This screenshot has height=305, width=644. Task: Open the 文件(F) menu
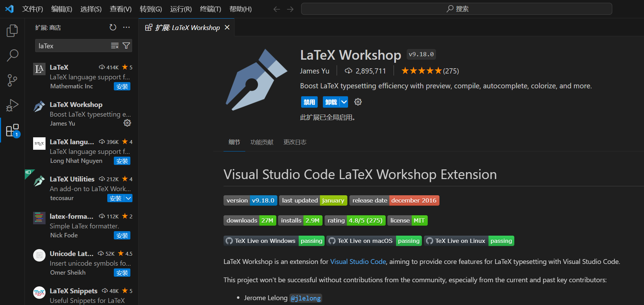[33, 9]
